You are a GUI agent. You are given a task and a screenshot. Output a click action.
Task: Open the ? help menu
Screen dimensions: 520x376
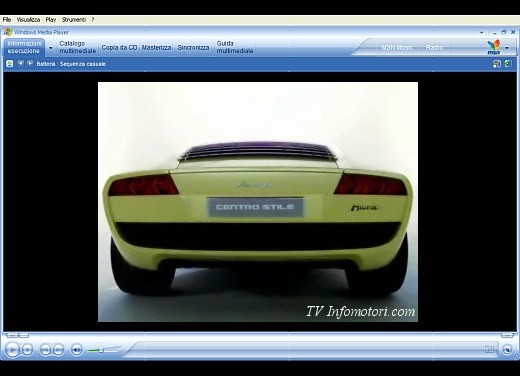93,20
